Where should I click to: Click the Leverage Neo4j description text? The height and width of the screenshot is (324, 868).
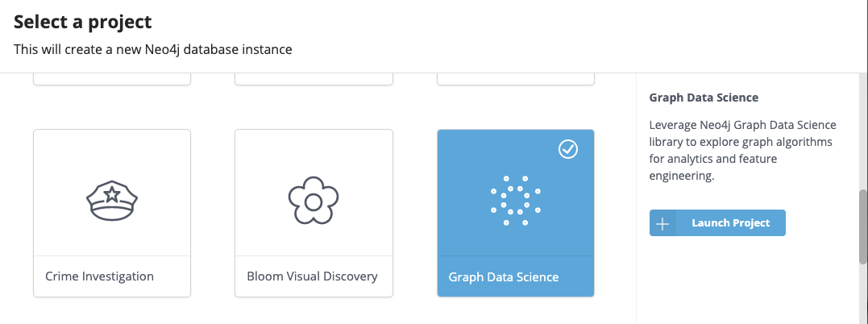pos(742,150)
